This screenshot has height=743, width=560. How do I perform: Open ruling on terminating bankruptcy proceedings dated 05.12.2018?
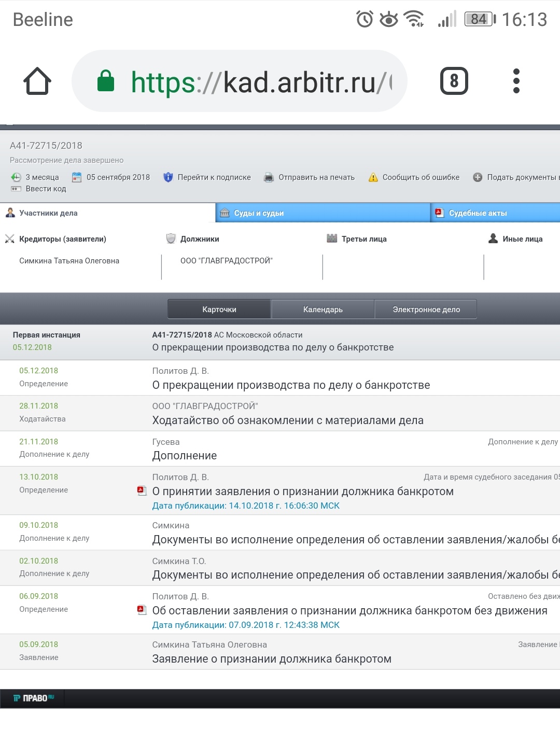(x=291, y=385)
